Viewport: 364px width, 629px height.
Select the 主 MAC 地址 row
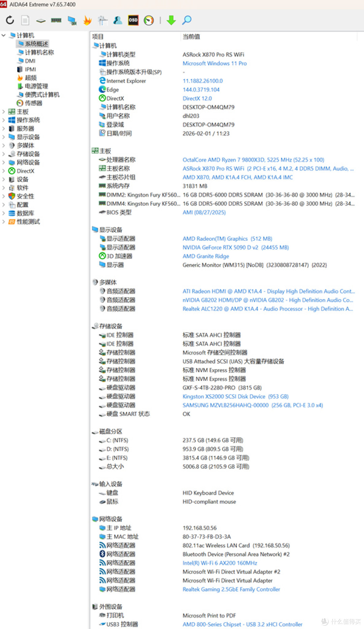[224, 537]
